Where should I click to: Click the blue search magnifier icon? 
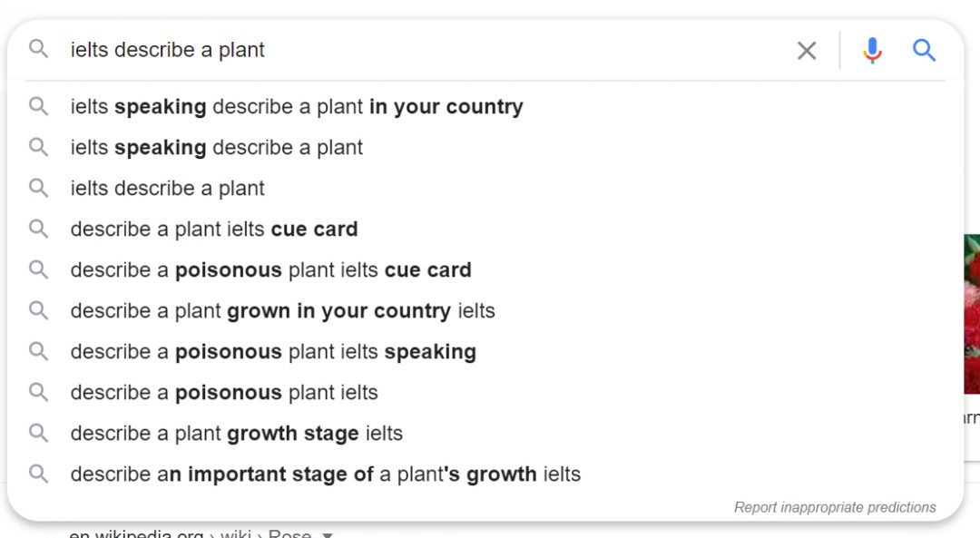click(925, 51)
